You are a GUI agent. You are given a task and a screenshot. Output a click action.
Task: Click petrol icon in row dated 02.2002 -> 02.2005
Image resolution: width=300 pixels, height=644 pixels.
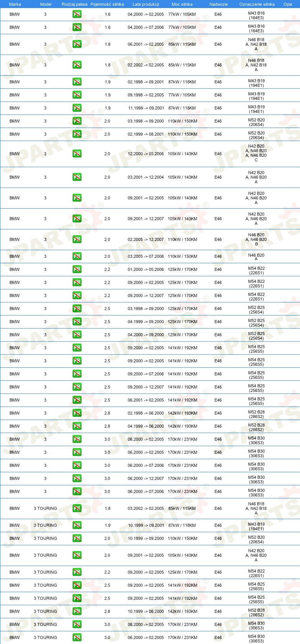77,65
